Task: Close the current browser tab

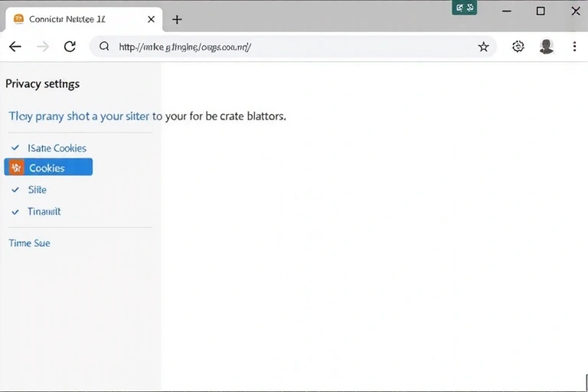Action: pos(151,19)
